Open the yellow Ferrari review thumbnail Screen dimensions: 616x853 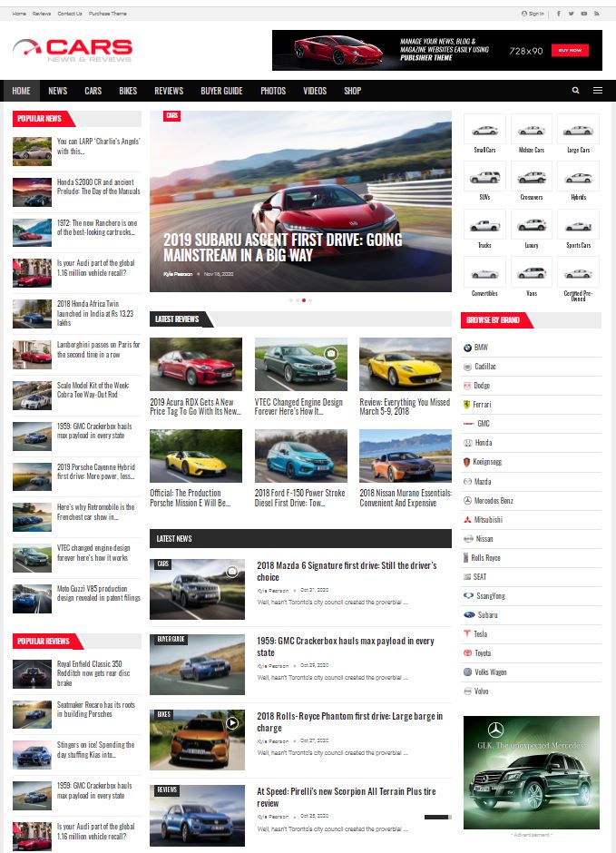pyautogui.click(x=405, y=364)
